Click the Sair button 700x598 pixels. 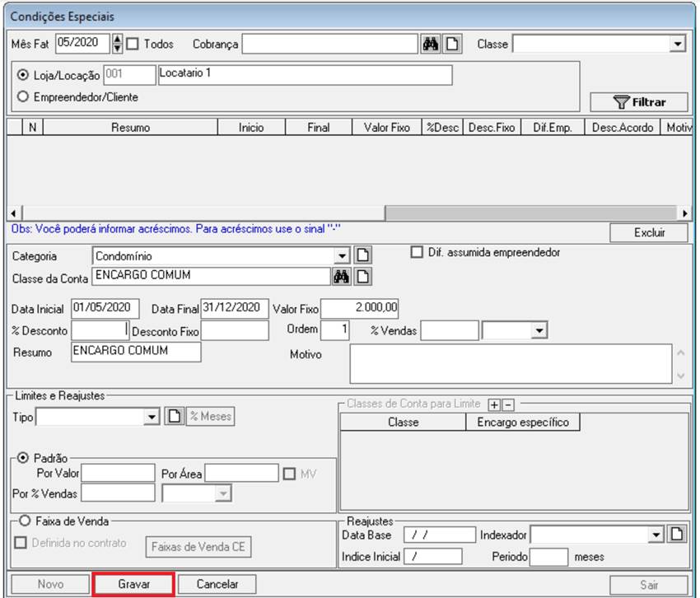[649, 584]
